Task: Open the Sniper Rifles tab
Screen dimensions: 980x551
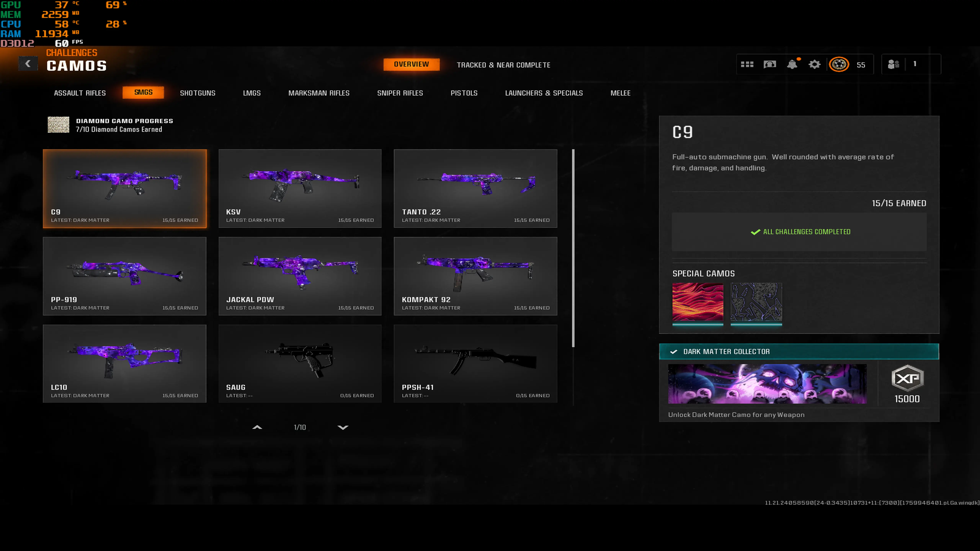Action: tap(400, 93)
